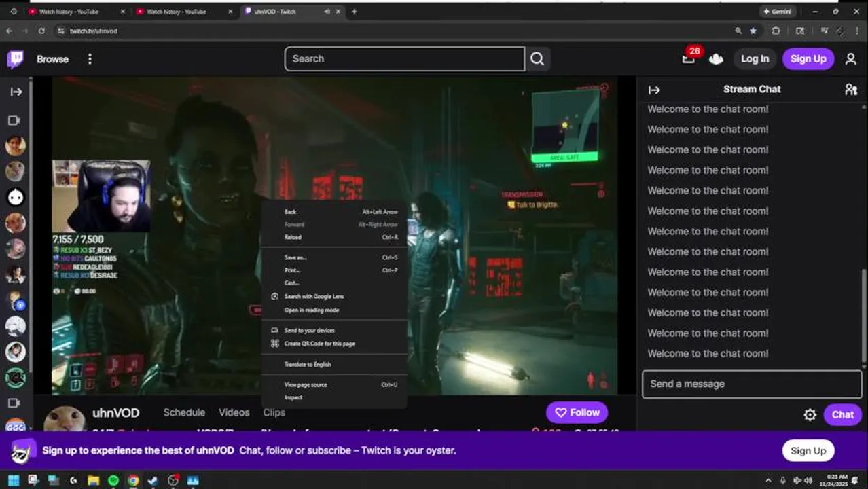Mute the uhnVOD Twitch tab audio icon

[x=327, y=12]
